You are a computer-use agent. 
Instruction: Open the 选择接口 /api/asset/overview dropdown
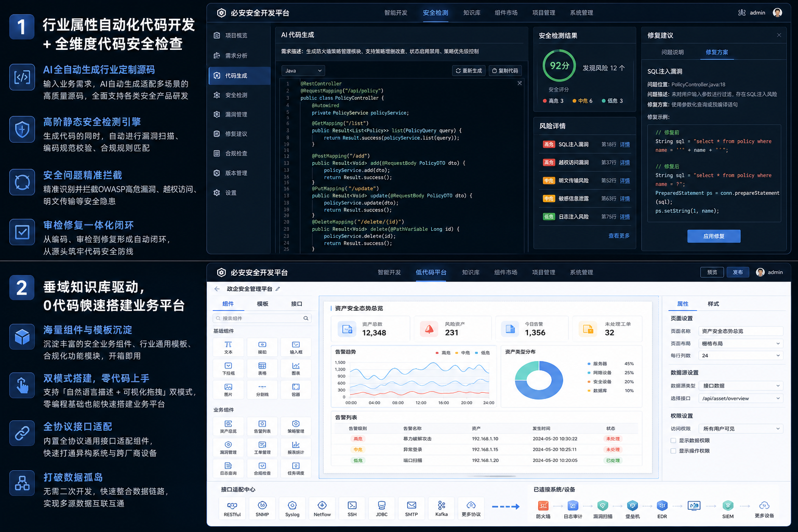pyautogui.click(x=741, y=398)
